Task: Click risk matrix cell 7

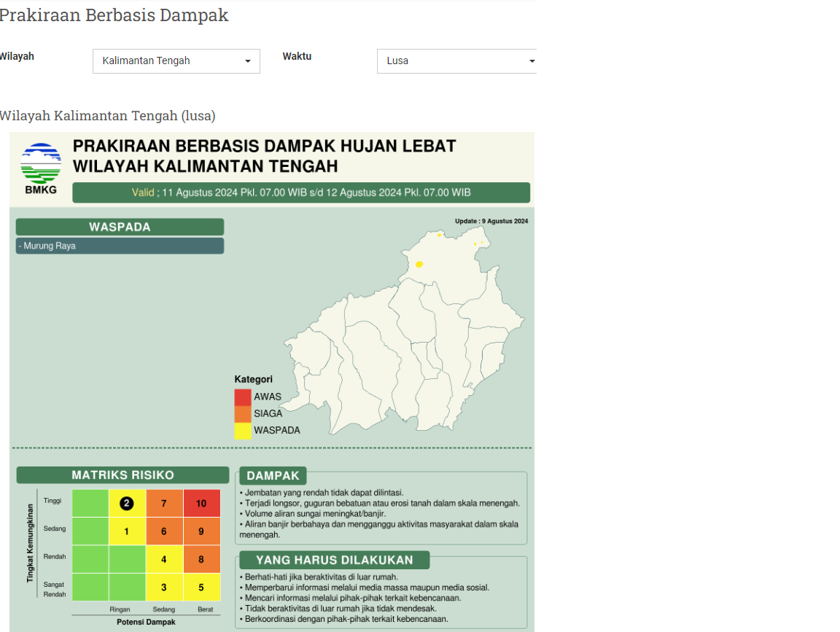Action: (164, 504)
